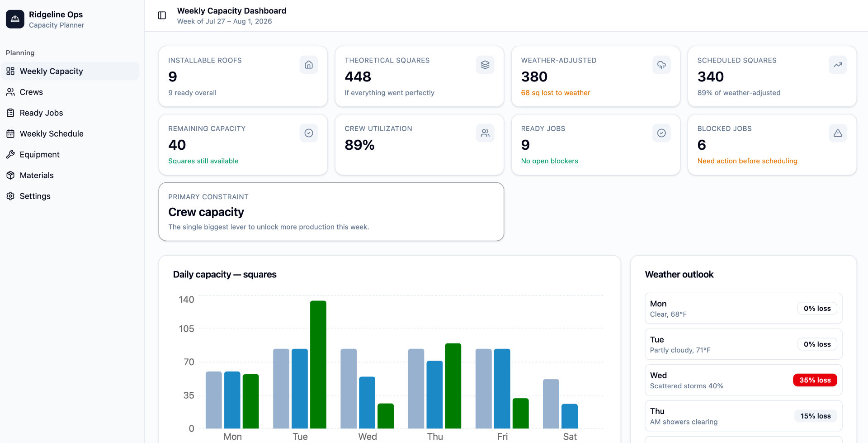The image size is (868, 443).
Task: Select the Remaining Capacity value 40
Action: (x=177, y=145)
